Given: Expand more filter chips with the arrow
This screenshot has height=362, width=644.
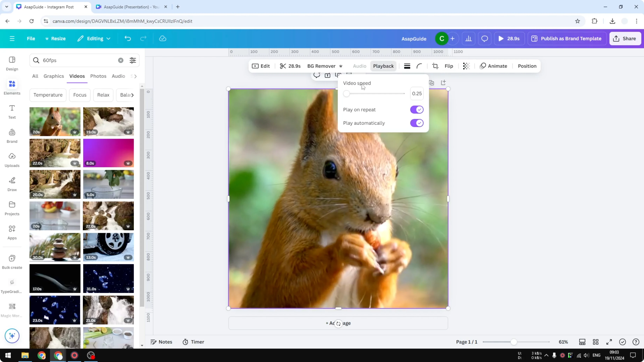Looking at the screenshot, I should click(133, 95).
